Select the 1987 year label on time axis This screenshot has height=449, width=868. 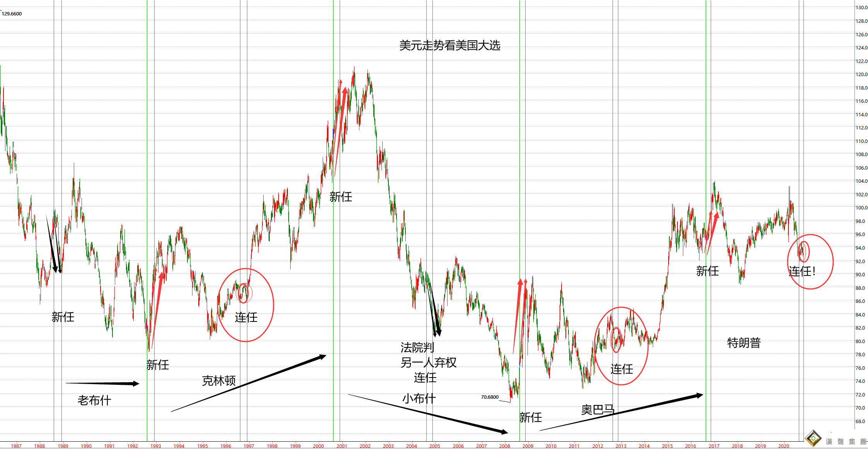[x=16, y=446]
